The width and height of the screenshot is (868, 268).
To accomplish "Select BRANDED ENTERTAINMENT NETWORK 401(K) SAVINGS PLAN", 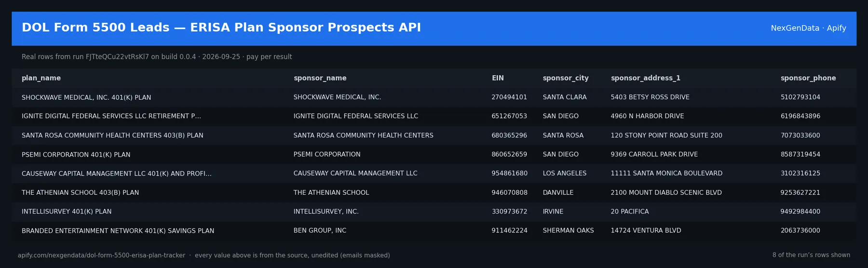I will pyautogui.click(x=118, y=231).
